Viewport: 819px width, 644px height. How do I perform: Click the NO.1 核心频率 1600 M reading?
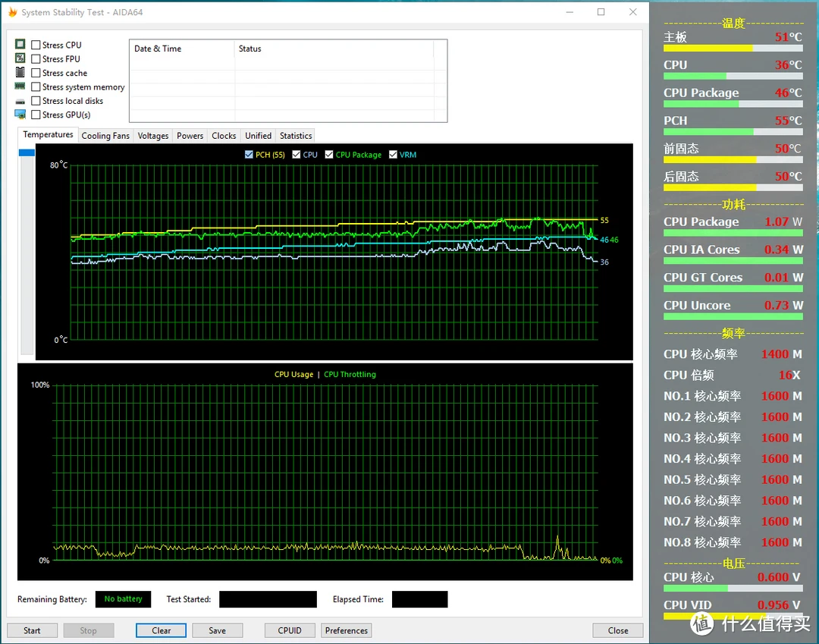point(733,396)
